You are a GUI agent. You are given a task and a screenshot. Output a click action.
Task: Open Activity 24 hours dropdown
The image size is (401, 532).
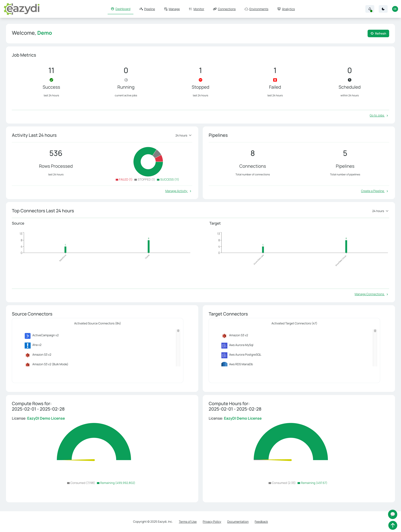click(x=183, y=135)
